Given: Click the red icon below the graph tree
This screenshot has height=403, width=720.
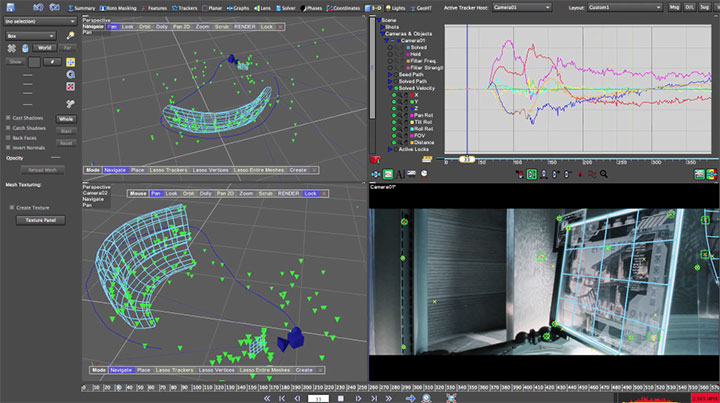Looking at the screenshot, I should pos(375,160).
